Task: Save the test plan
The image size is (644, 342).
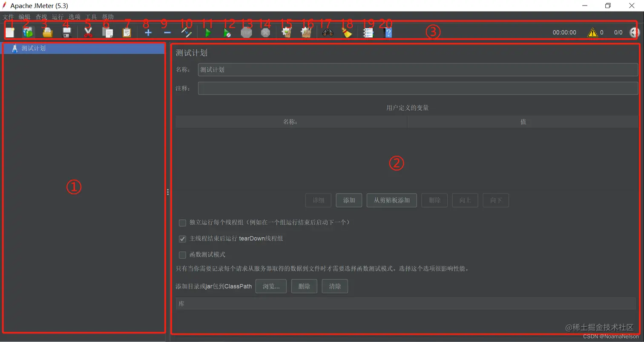Action: point(66,32)
